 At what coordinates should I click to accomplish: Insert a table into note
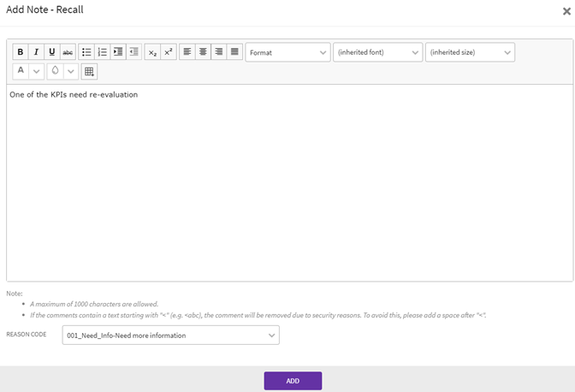tap(89, 71)
